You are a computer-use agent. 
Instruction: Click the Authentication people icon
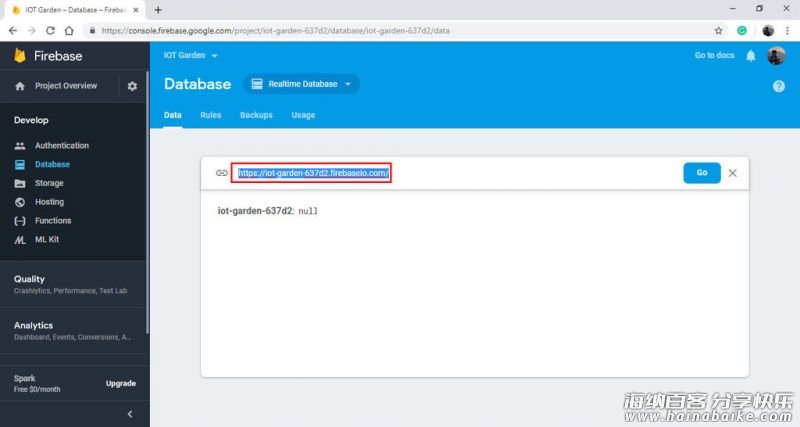pyautogui.click(x=20, y=146)
